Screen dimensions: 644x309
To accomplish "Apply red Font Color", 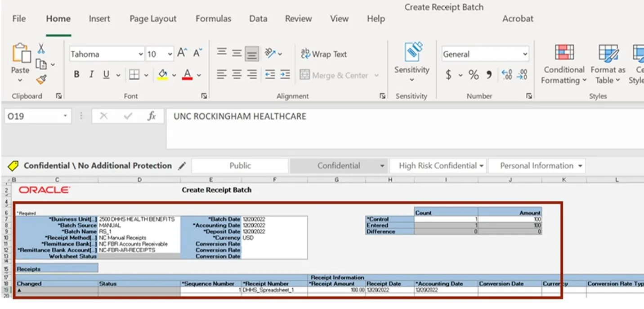I will [x=188, y=75].
